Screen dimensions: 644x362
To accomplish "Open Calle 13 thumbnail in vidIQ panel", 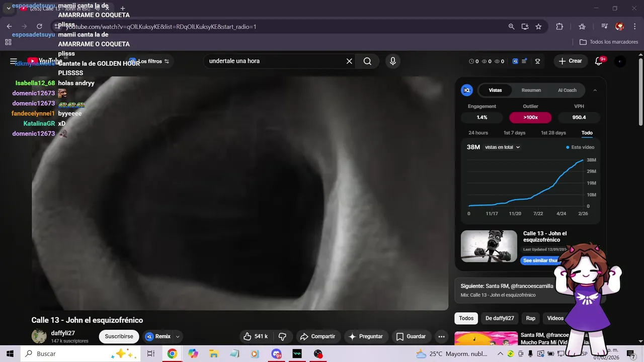I will point(489,246).
